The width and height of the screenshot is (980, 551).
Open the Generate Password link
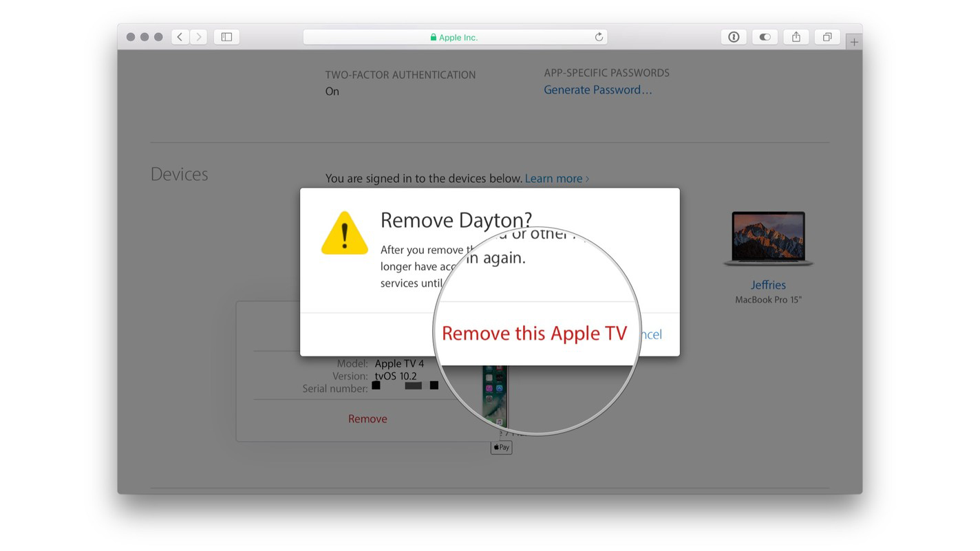pos(597,89)
